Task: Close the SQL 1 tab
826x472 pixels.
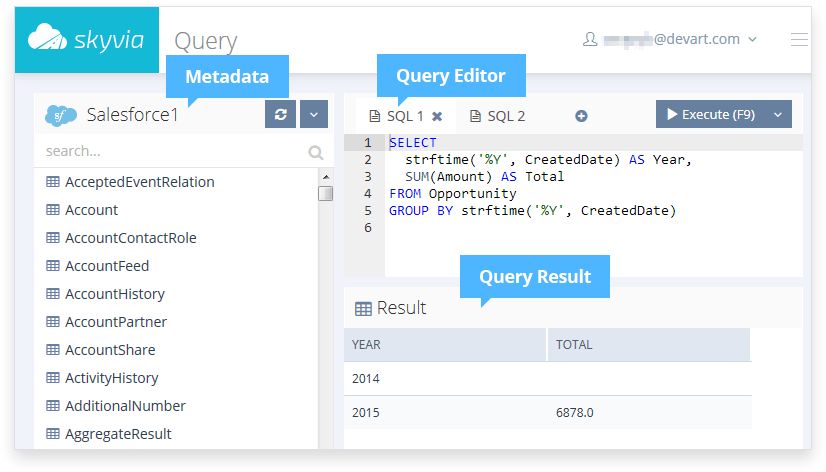Action: (x=437, y=116)
